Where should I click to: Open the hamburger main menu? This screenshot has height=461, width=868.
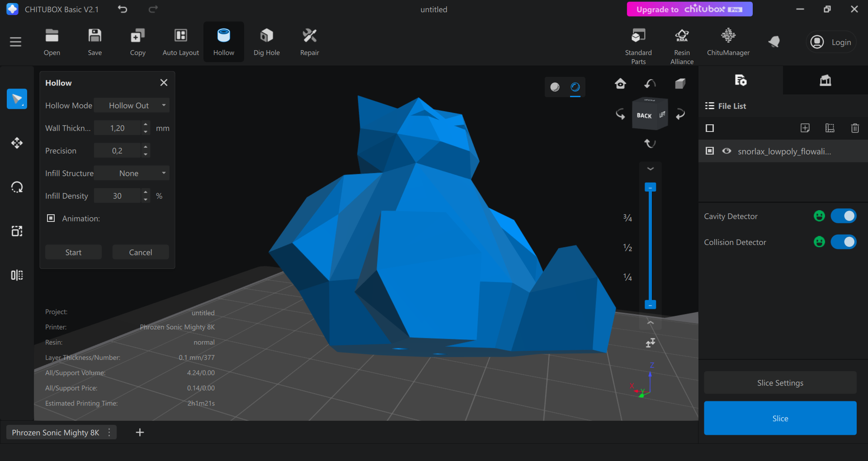coord(16,42)
